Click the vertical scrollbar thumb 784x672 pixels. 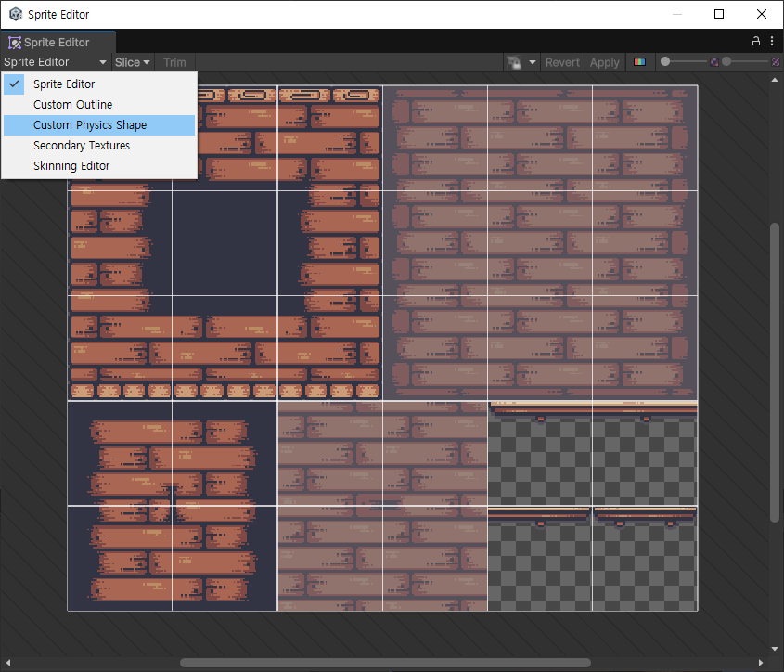tap(775, 373)
